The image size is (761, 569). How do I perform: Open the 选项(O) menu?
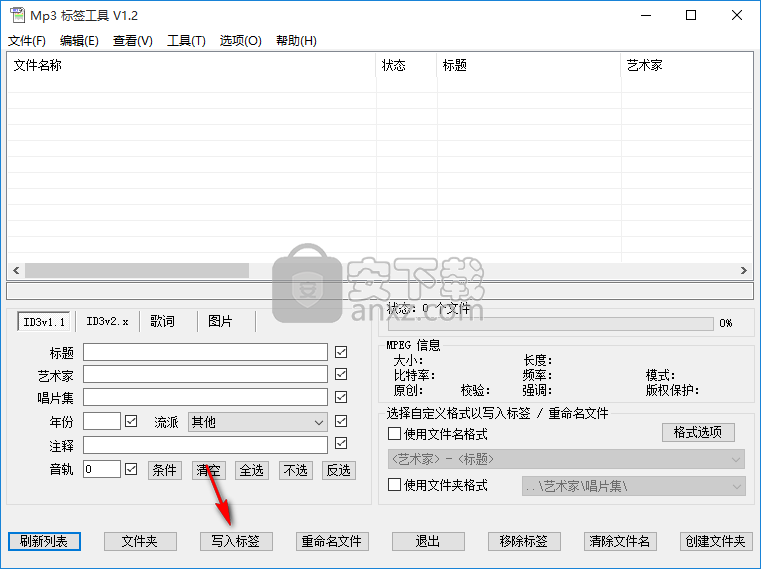240,41
